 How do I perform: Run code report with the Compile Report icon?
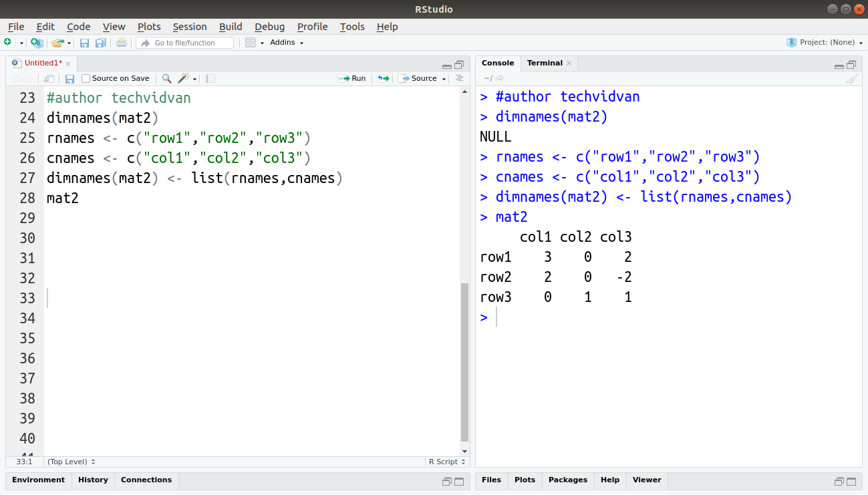pyautogui.click(x=210, y=78)
